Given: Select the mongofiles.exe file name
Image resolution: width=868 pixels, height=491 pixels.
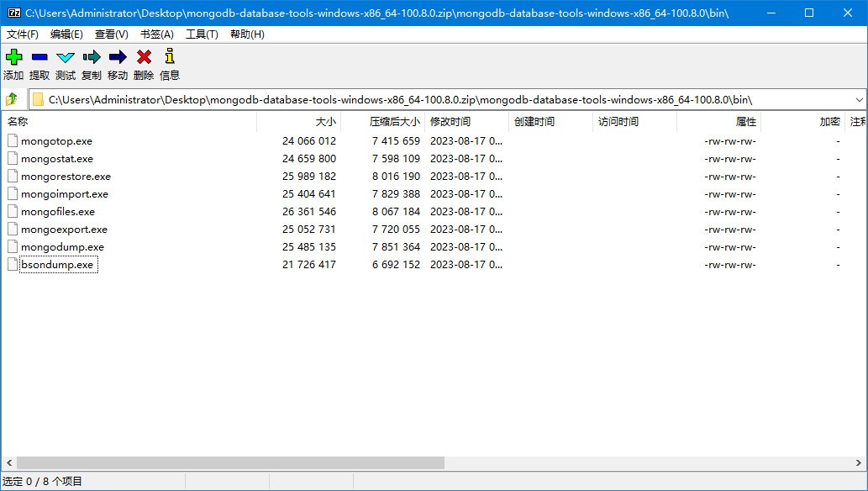Looking at the screenshot, I should pos(58,212).
